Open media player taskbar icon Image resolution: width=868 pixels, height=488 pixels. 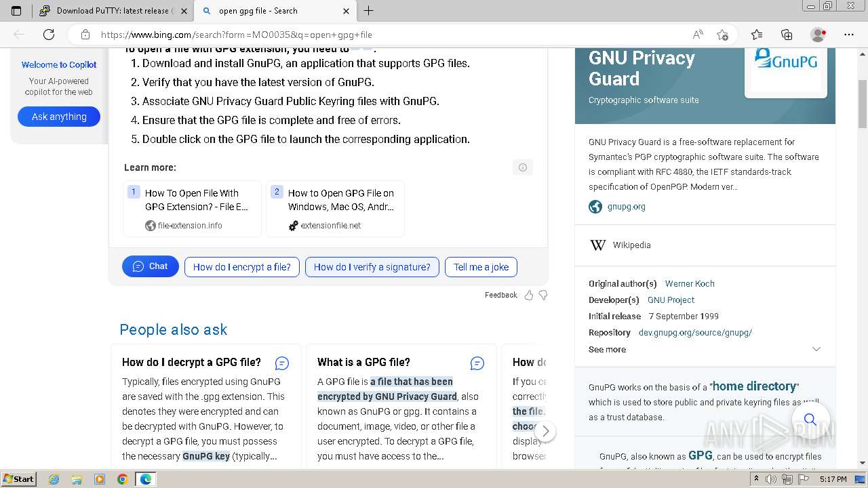pyautogui.click(x=100, y=479)
